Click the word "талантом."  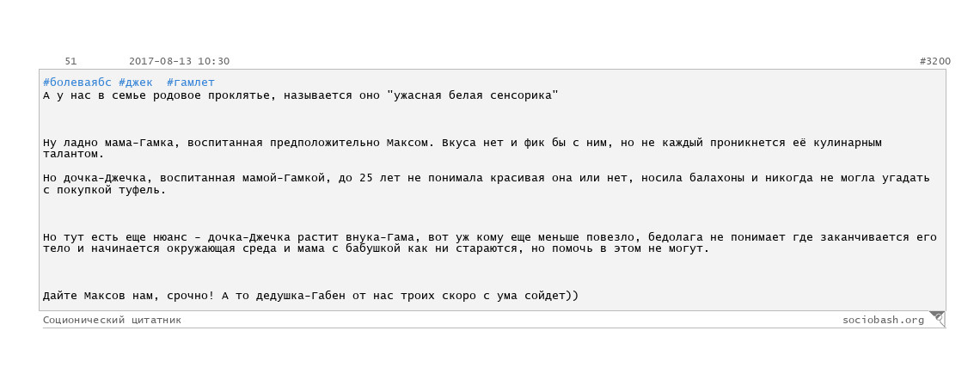pos(74,154)
